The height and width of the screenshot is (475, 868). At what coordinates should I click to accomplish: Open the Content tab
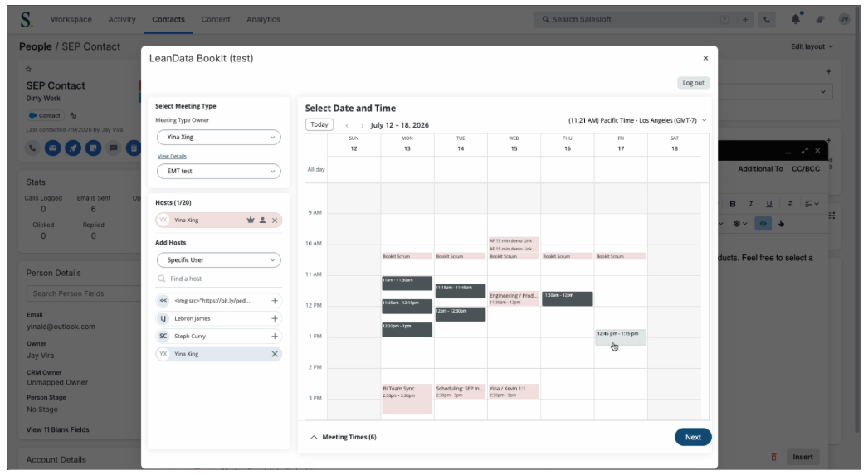[x=215, y=19]
